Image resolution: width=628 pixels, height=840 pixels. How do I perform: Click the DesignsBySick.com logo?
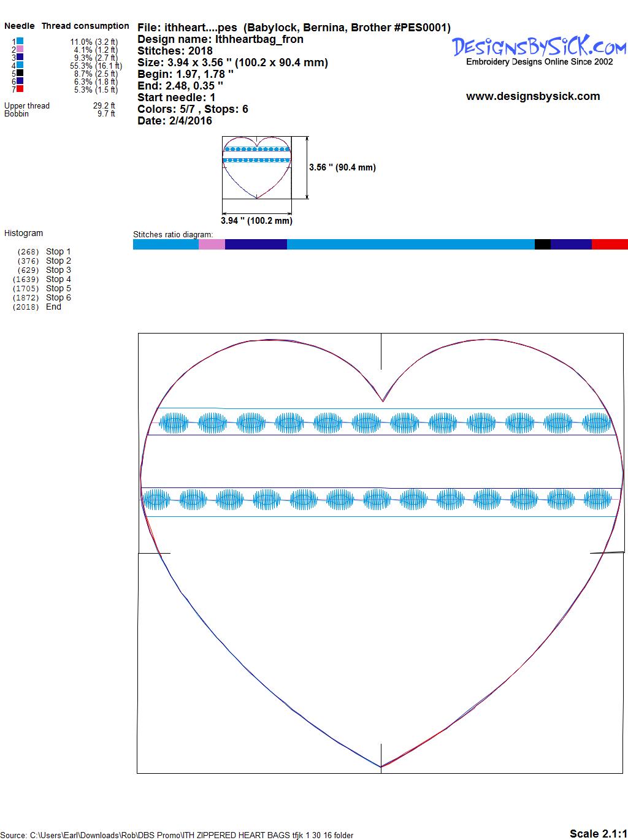click(538, 48)
